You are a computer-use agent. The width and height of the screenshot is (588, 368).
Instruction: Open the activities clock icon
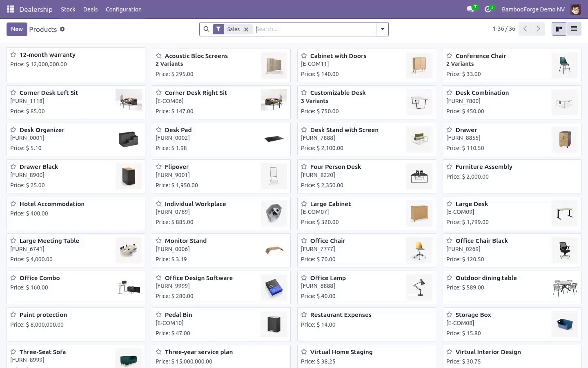click(488, 9)
